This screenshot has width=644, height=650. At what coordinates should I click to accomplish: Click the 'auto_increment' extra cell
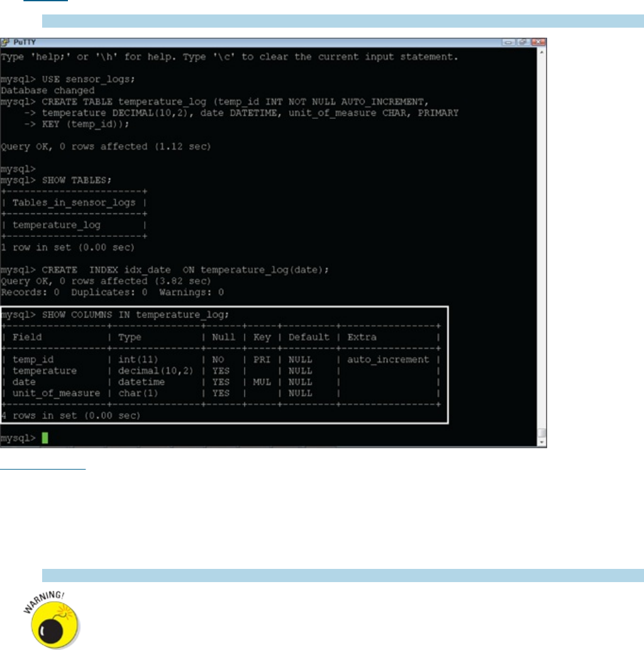tap(388, 360)
